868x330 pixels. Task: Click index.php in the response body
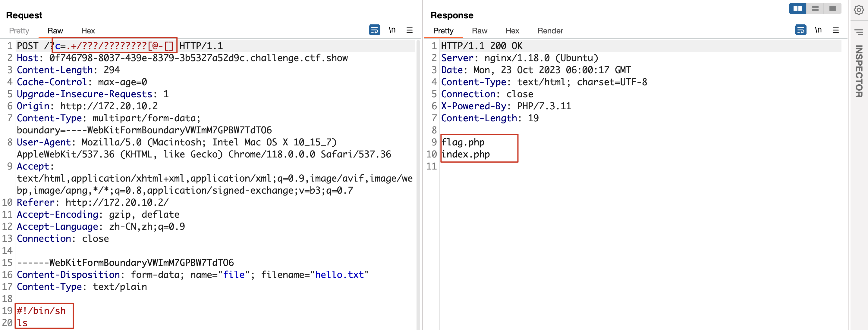point(466,154)
